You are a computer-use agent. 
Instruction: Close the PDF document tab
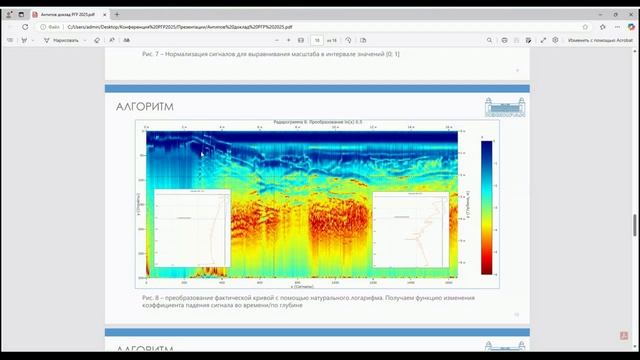pos(104,14)
